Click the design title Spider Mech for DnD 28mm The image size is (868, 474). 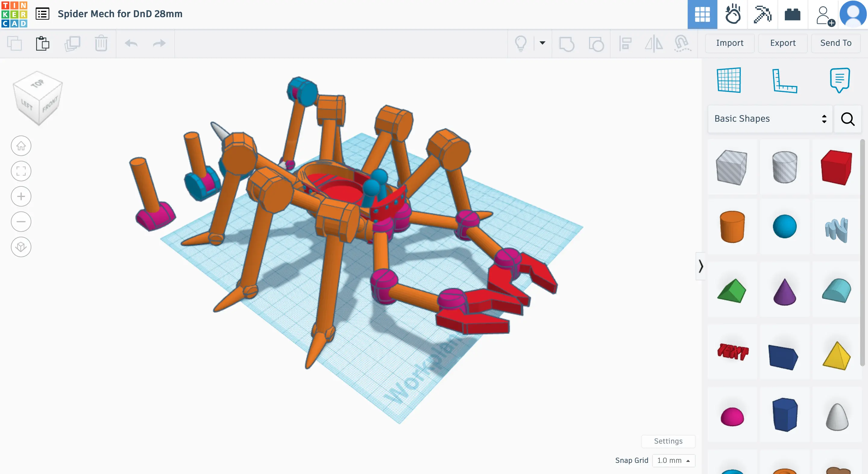pos(120,14)
